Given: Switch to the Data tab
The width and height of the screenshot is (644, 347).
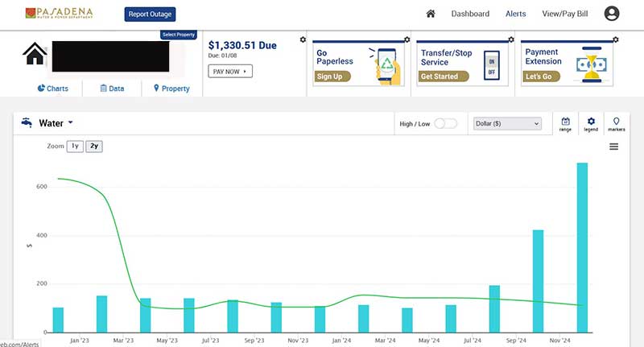Looking at the screenshot, I should coord(112,89).
